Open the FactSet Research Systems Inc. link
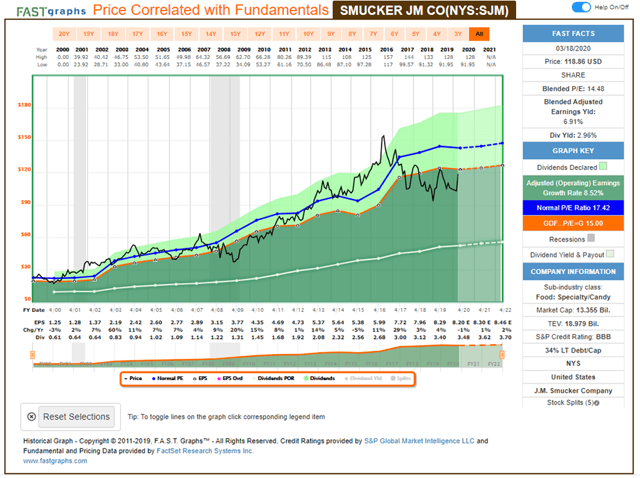The width and height of the screenshot is (640, 478). click(206, 452)
